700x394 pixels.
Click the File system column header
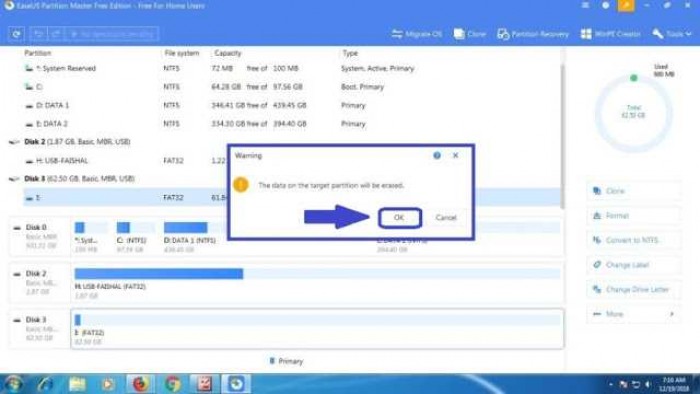182,53
